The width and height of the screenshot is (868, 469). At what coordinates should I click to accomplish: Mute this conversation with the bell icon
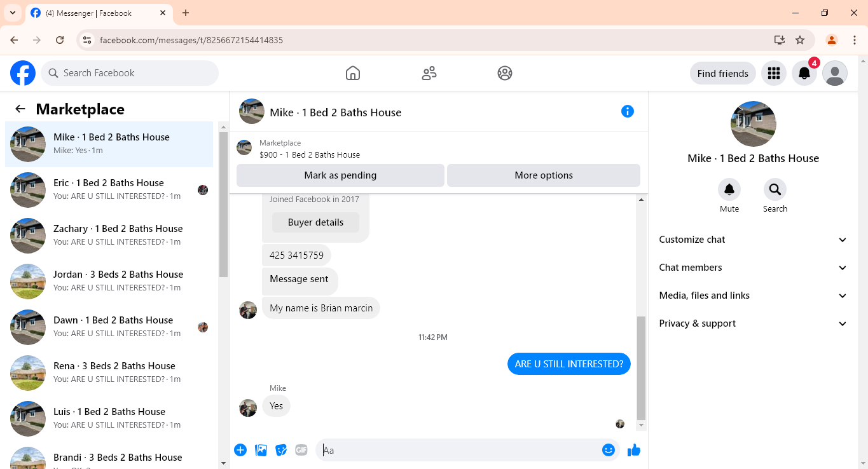point(729,189)
